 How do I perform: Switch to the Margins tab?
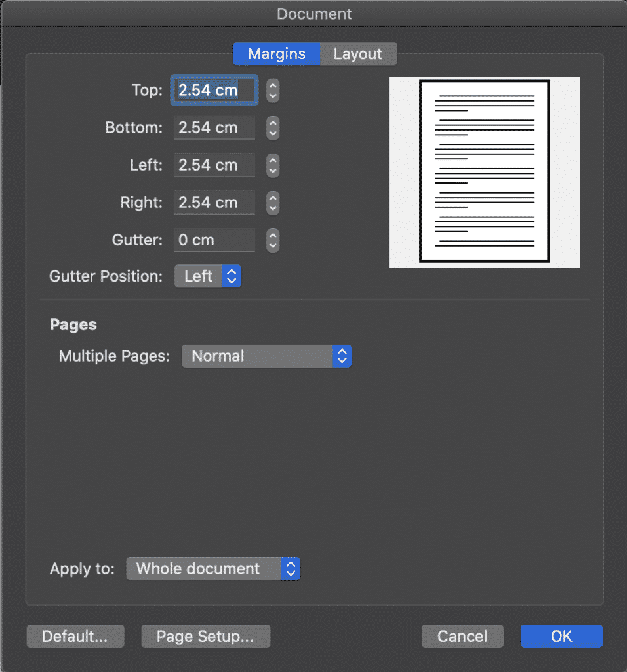point(276,54)
